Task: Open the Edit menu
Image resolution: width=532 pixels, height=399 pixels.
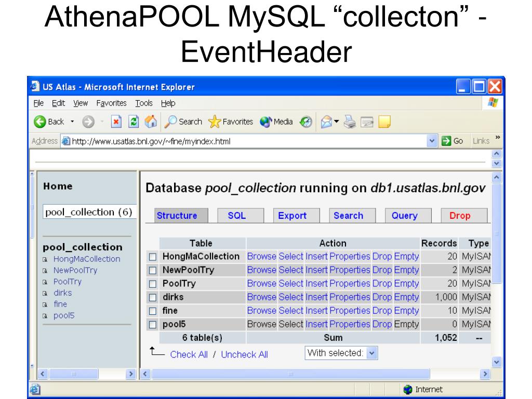Action: coord(58,103)
